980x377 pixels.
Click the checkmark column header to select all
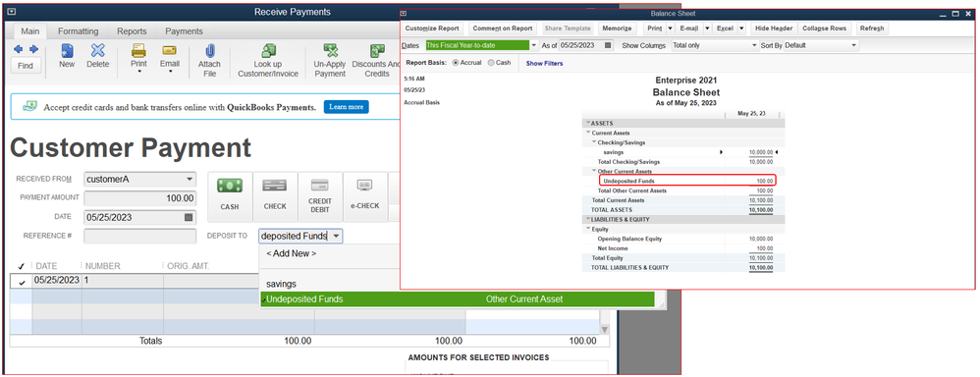tap(22, 266)
